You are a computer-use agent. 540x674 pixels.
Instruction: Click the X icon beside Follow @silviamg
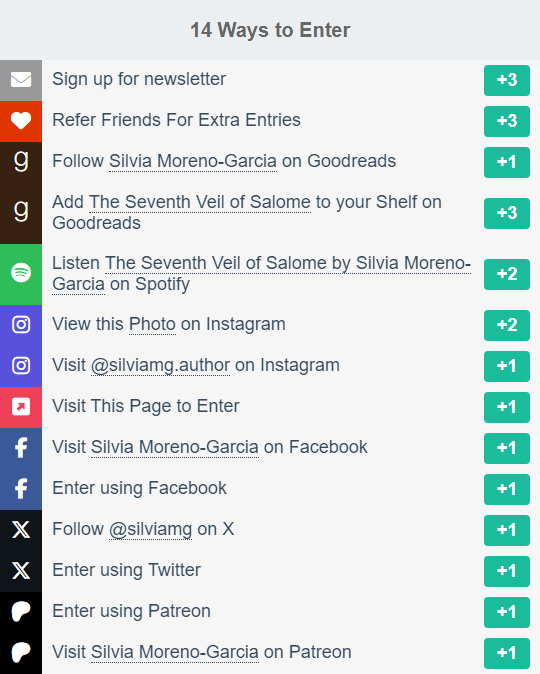(21, 530)
